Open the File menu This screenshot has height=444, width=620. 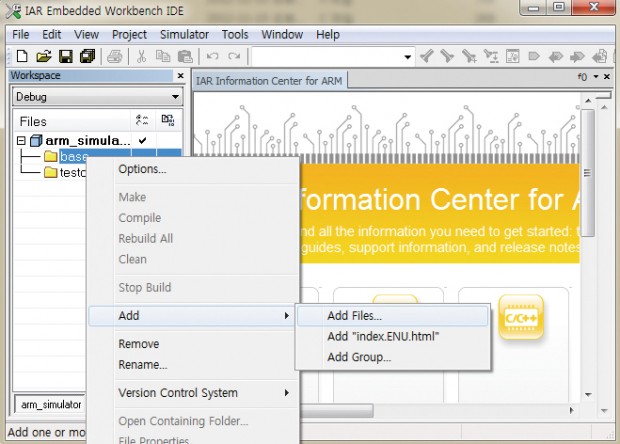tap(21, 34)
